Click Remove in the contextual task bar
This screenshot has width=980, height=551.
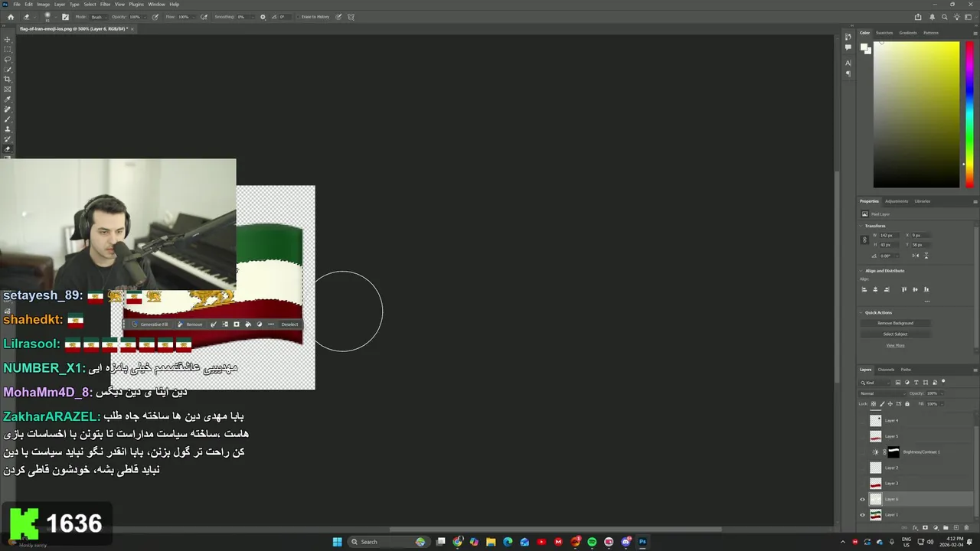(191, 324)
